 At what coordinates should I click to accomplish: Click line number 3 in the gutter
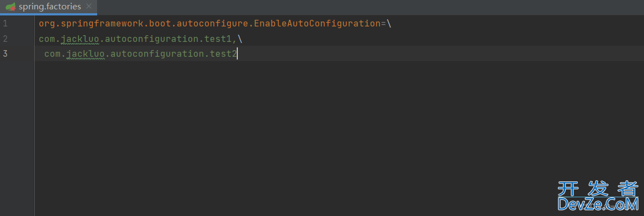pos(5,53)
